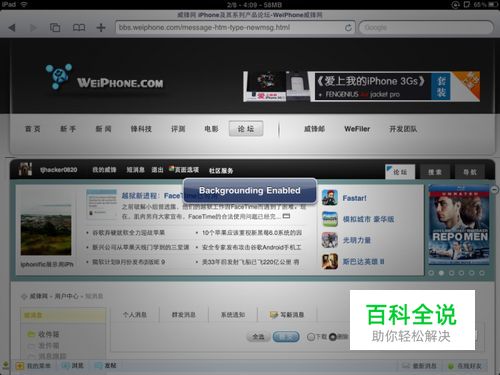Viewport: 500px width, 375px height.
Task: Switch to the 群发消息 tab
Action: click(184, 315)
